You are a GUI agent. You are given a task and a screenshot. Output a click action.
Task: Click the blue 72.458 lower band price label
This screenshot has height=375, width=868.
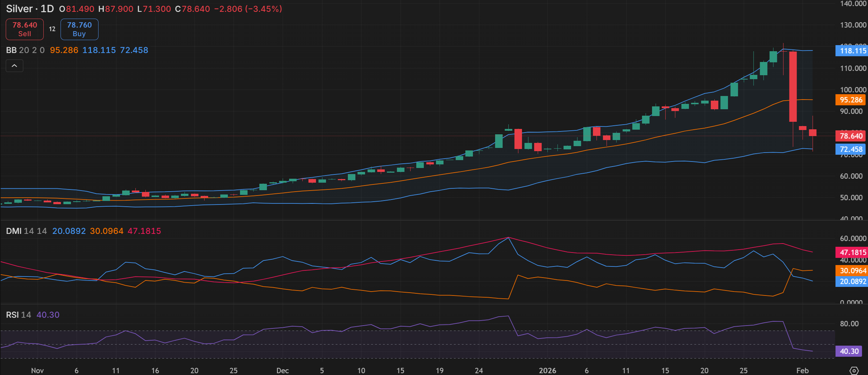point(851,149)
